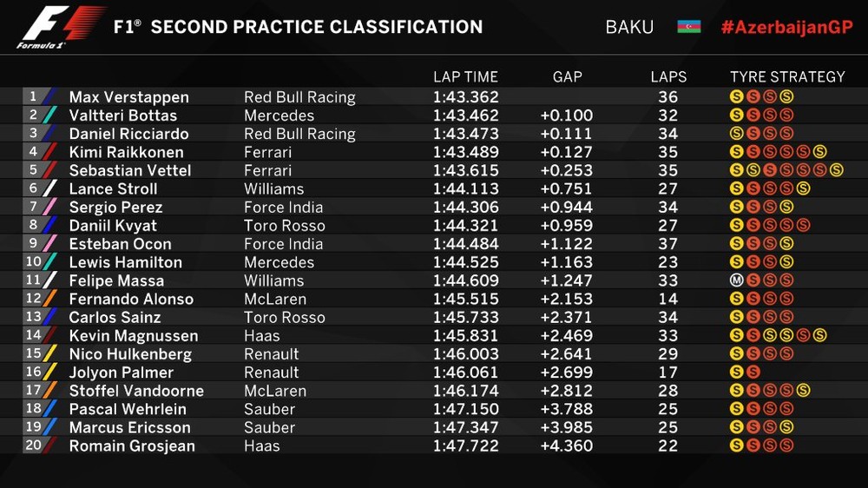Click the white medium tyre icon for Massa
The image size is (868, 488).
(736, 280)
